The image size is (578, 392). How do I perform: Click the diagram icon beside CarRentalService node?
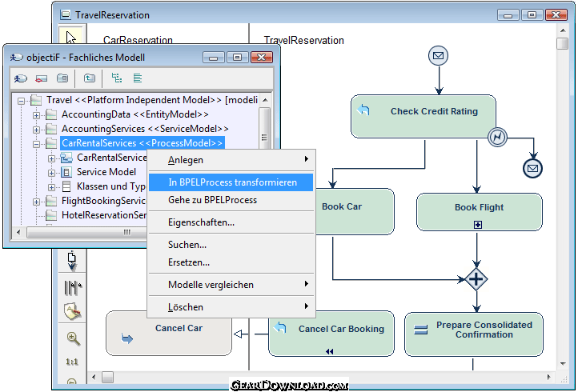pyautogui.click(x=66, y=158)
